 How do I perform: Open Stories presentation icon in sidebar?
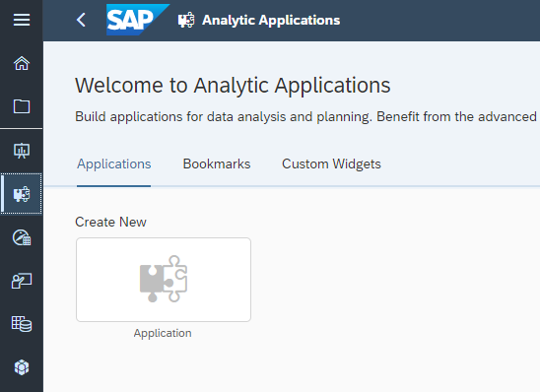click(x=22, y=151)
